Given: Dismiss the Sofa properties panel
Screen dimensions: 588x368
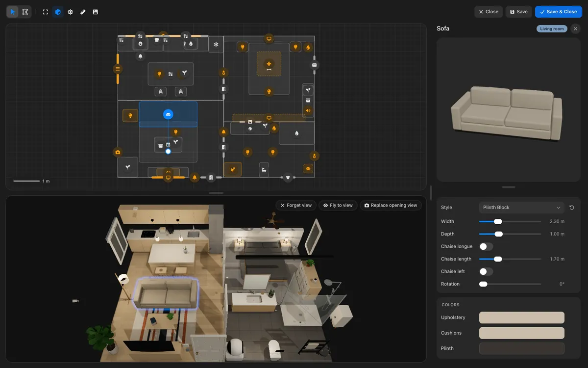Looking at the screenshot, I should tap(575, 28).
